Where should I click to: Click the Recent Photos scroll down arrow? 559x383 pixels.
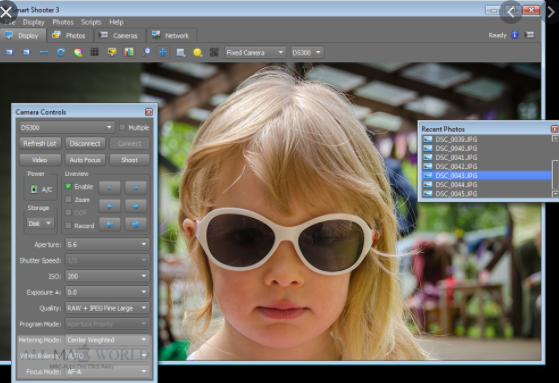pos(555,194)
